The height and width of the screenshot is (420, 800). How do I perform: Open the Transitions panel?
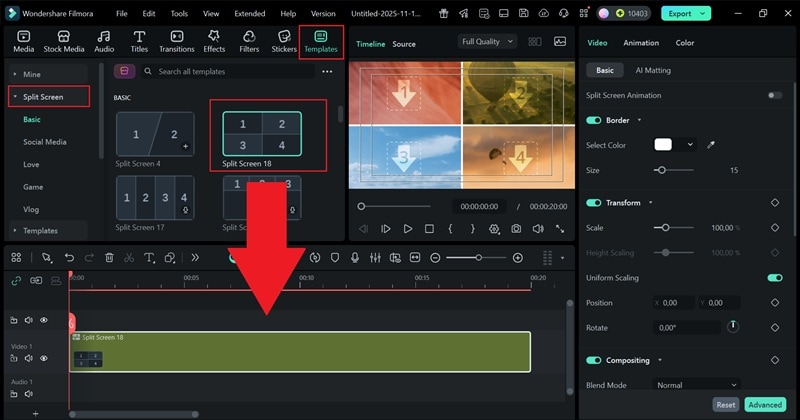tap(177, 41)
